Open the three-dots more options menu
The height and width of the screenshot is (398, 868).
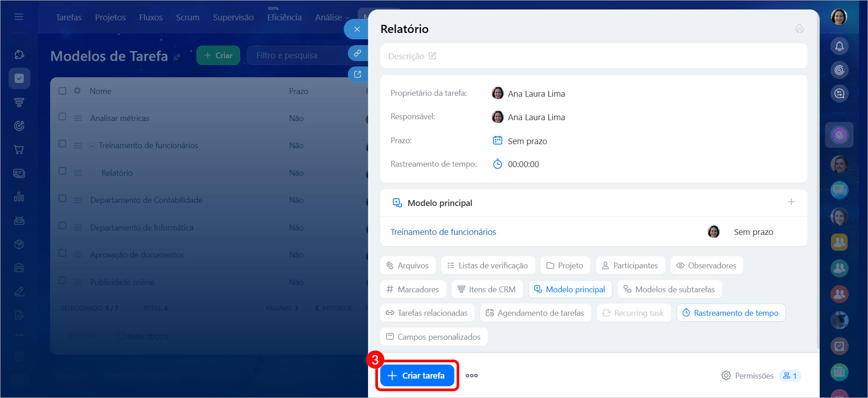click(471, 375)
